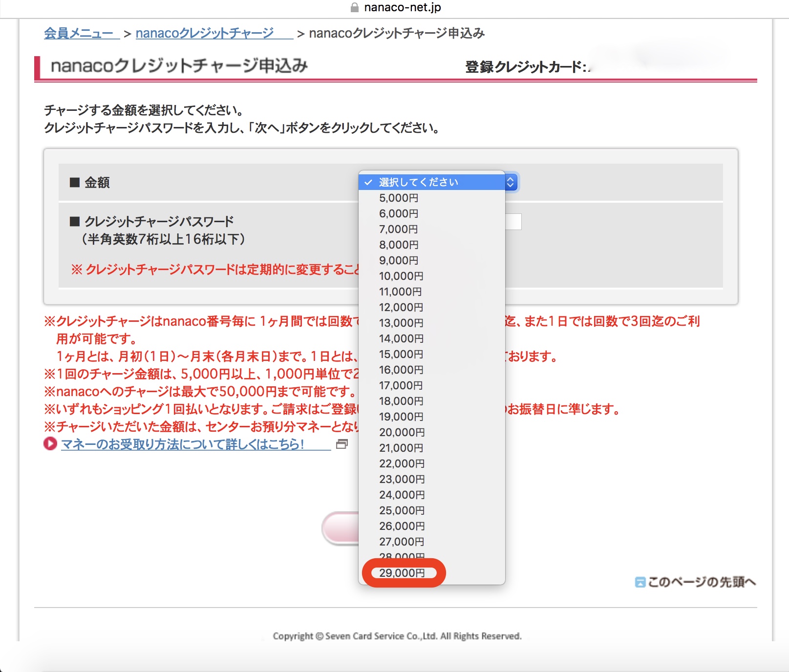The width and height of the screenshot is (789, 672).
Task: Select 選択してください option in list
Action: pos(432,182)
